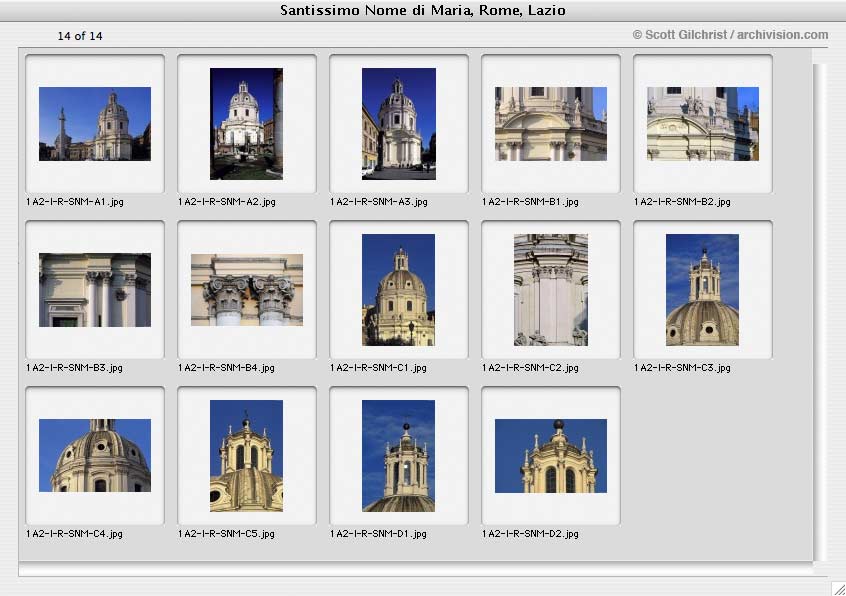Click the file name 1A2-I-R-SNM-C5.jpg
The image size is (846, 596).
(227, 534)
